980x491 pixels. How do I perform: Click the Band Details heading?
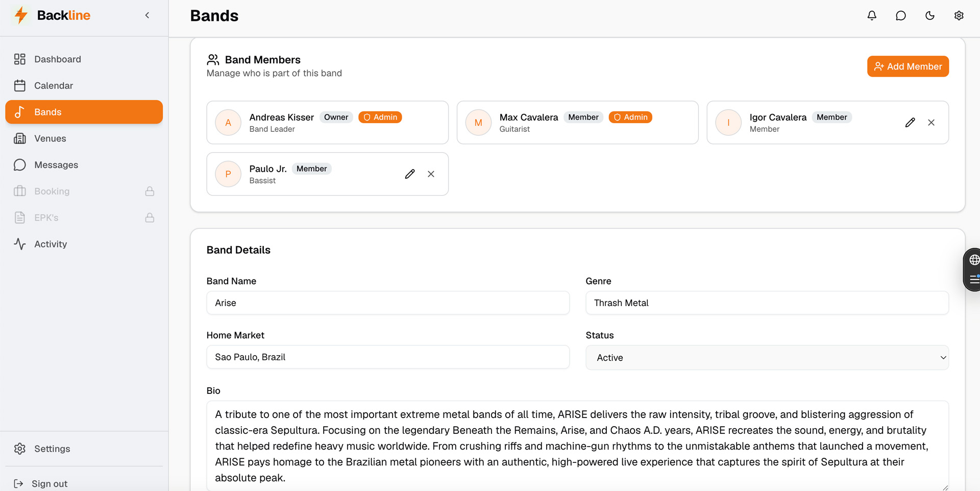tap(238, 250)
